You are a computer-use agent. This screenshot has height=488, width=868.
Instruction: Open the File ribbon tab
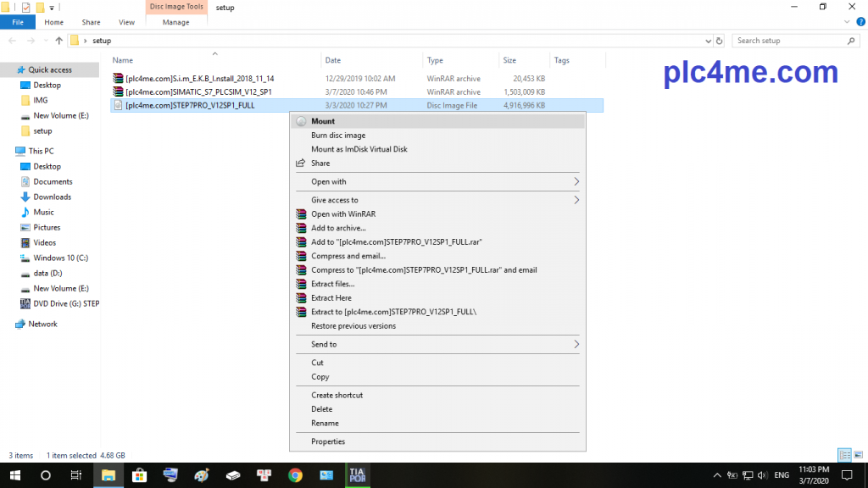point(18,22)
